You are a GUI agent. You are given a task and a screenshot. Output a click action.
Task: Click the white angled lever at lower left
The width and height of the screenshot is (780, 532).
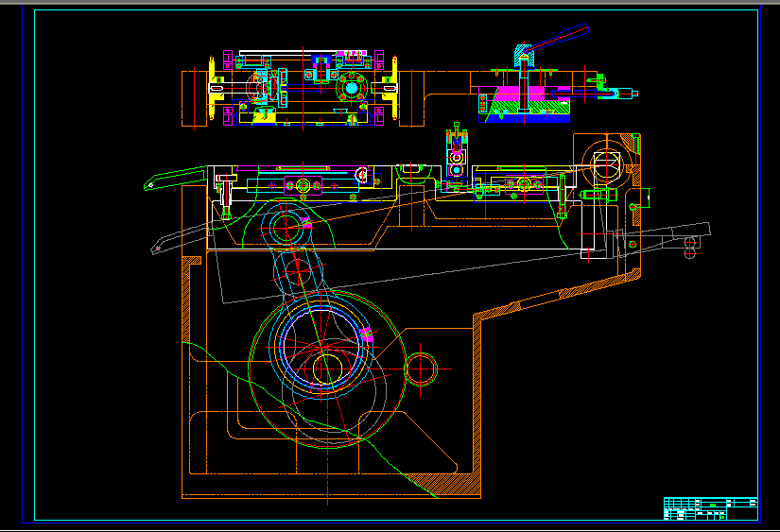click(x=178, y=238)
